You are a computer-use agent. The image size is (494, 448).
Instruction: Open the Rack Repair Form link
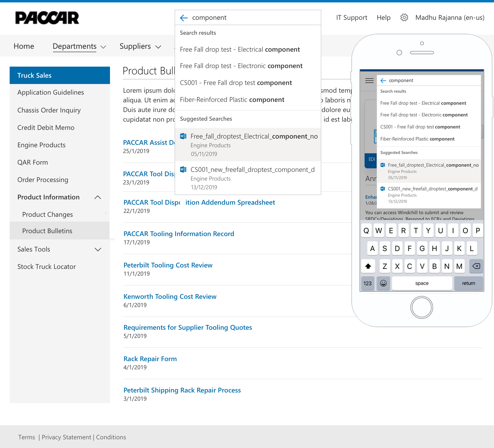click(x=150, y=359)
